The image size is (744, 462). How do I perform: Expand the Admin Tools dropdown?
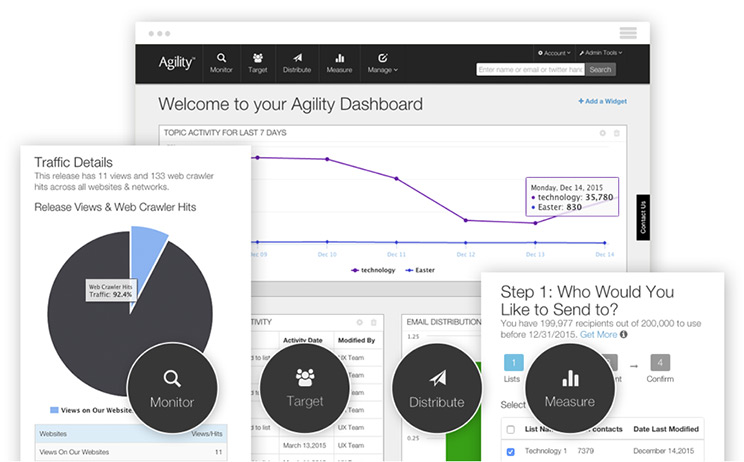click(x=600, y=52)
